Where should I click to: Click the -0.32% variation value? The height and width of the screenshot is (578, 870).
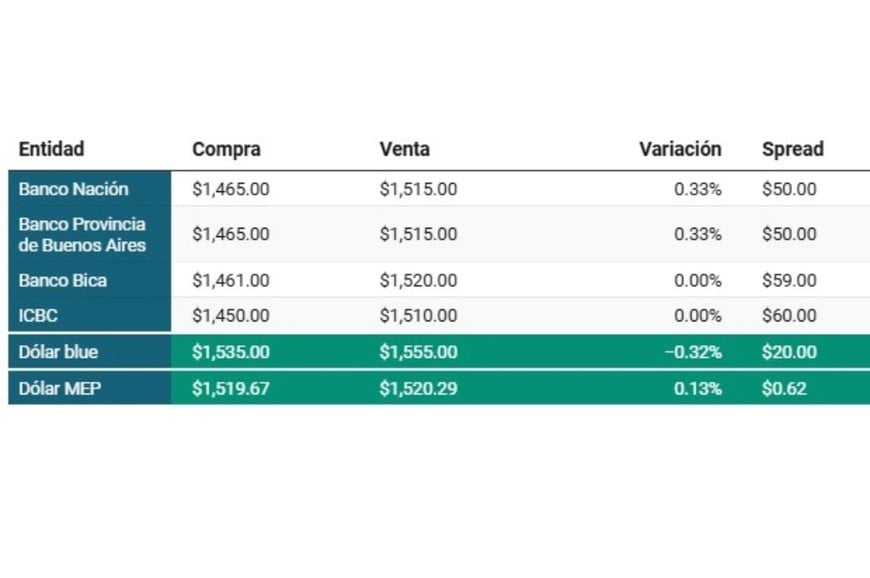pyautogui.click(x=694, y=352)
